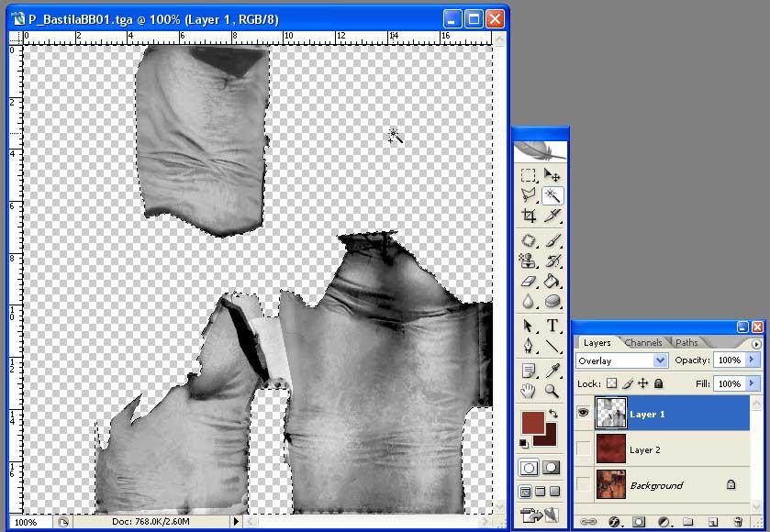The height and width of the screenshot is (532, 770).
Task: Delete layer using the trash icon
Action: (737, 522)
